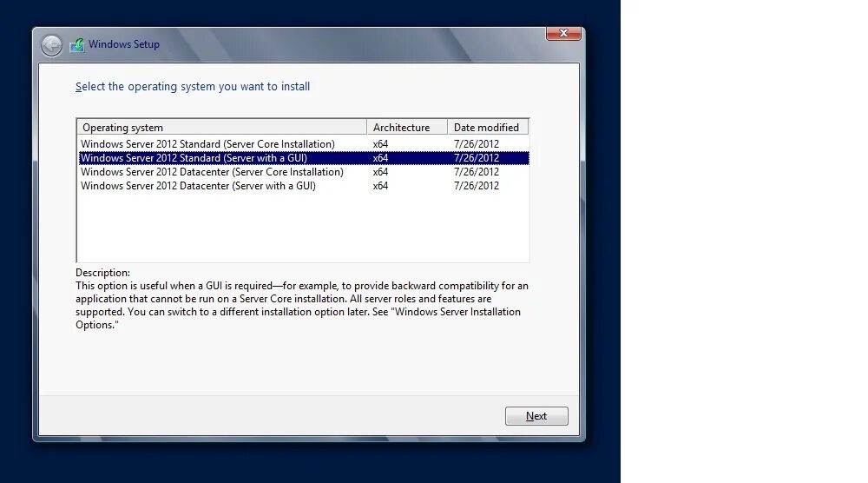This screenshot has width=868, height=483.
Task: Click the Operating system column header
Action: coord(222,128)
